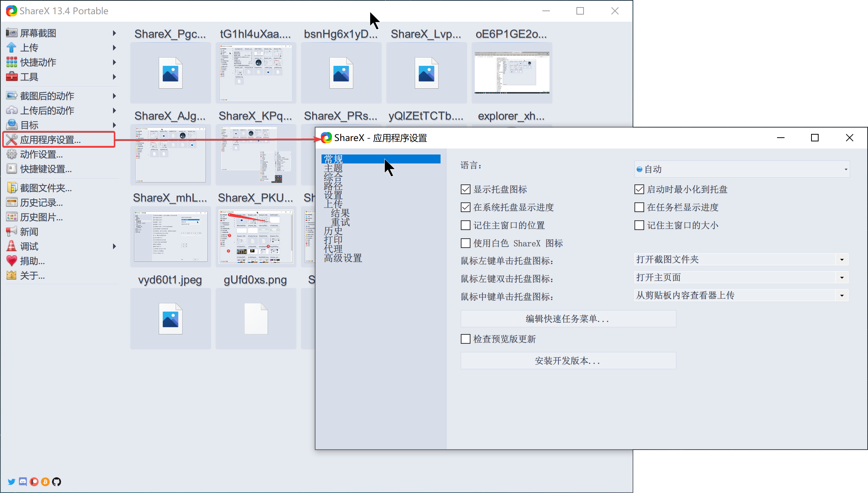Uncheck 在系统托盘显示进度 checkbox

tap(466, 207)
